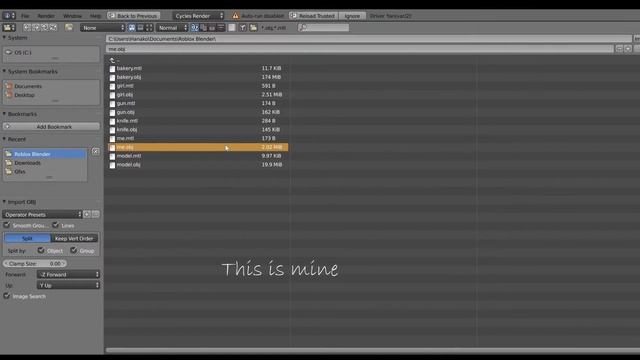Click the Documents bookmark folder icon
This screenshot has height=360, width=640.
(x=9, y=86)
